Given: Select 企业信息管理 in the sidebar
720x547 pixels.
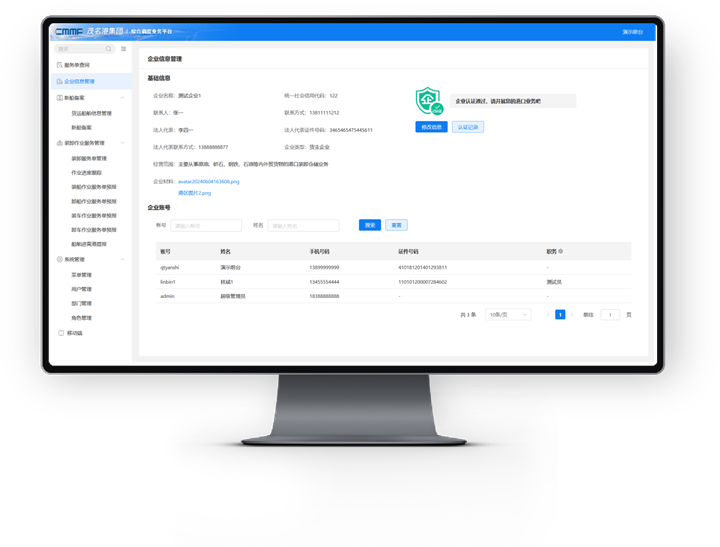Looking at the screenshot, I should [x=80, y=81].
